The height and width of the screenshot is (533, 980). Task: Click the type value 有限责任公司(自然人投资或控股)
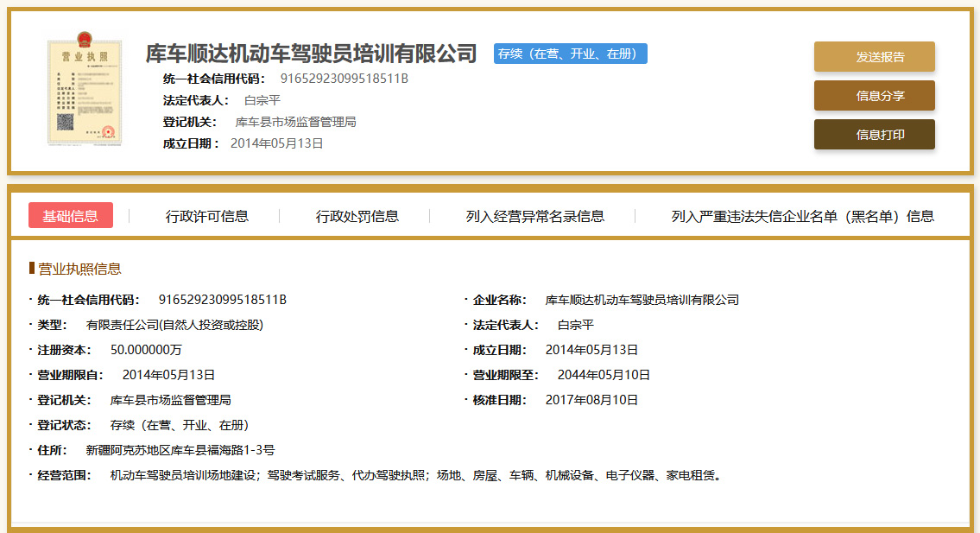coord(174,325)
